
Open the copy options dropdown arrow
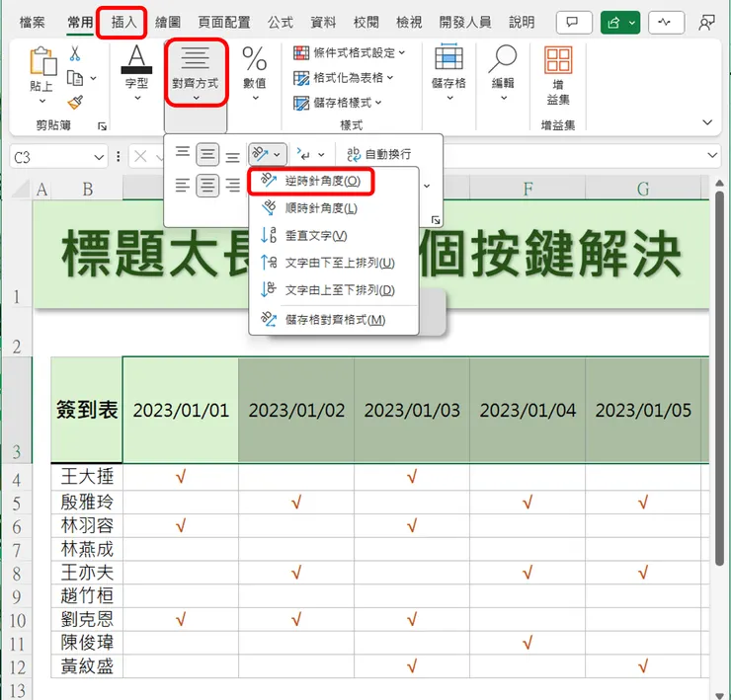point(94,78)
